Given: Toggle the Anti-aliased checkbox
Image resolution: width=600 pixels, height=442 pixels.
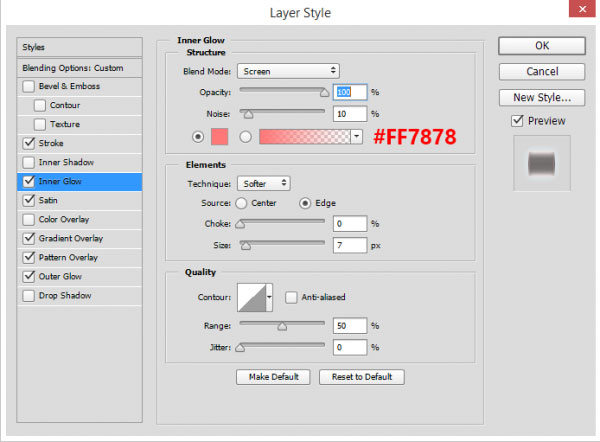Looking at the screenshot, I should click(x=291, y=297).
